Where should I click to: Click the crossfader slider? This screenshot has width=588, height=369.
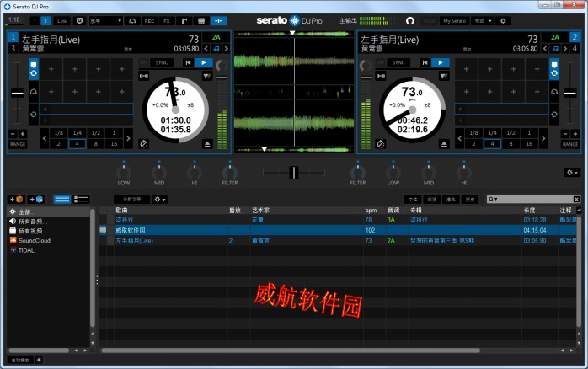(x=294, y=172)
